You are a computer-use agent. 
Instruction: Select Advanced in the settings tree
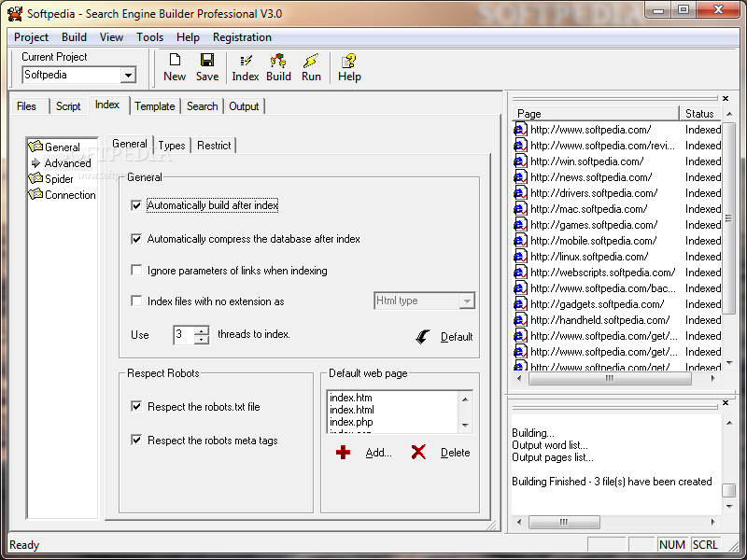[67, 162]
